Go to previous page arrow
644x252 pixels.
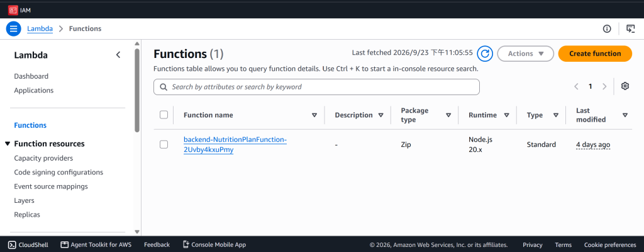coord(576,86)
